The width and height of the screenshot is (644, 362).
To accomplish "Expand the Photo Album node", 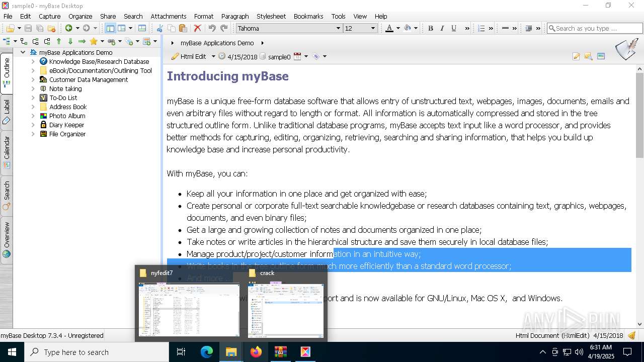I will click(33, 116).
